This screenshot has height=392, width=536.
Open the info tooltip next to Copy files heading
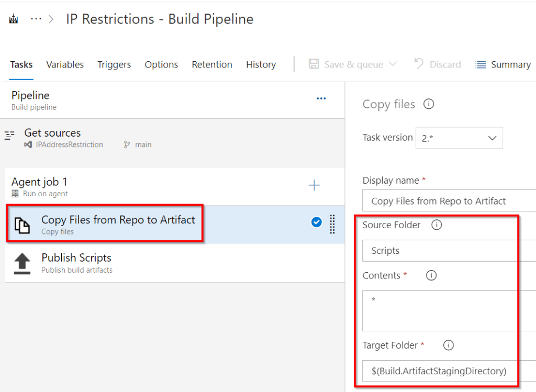click(x=429, y=104)
